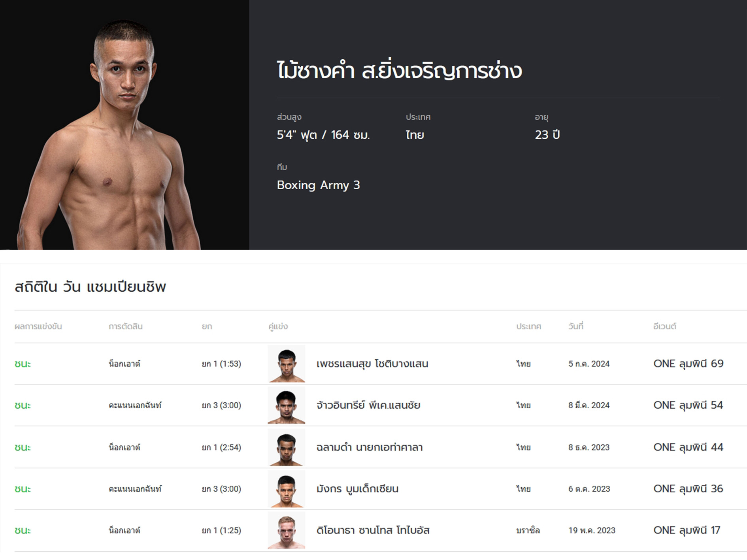Screen dimensions: 747x560
Task: Click the fighter name heading ไม้ซางคำ
Action: point(316,71)
